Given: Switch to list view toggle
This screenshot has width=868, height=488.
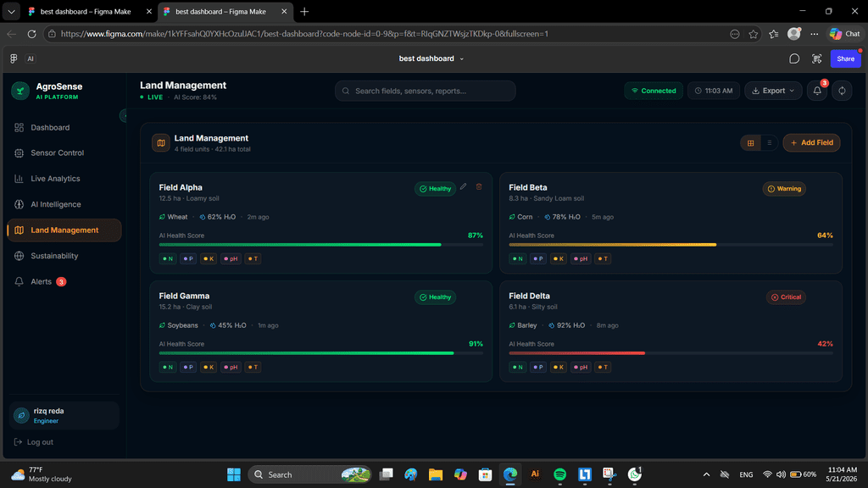Looking at the screenshot, I should [x=769, y=142].
